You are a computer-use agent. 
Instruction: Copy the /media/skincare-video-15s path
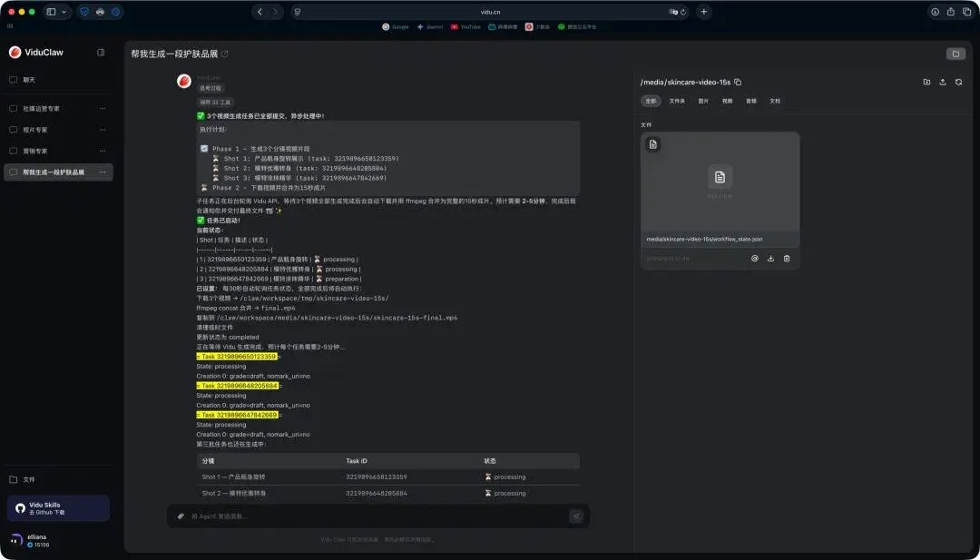pyautogui.click(x=738, y=82)
